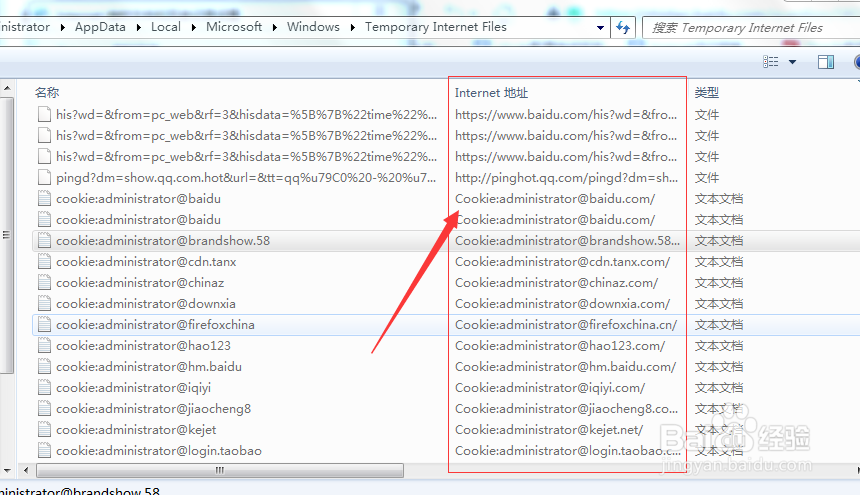Click address Cookie:administrator@chinaz.com/ cell

(x=557, y=283)
